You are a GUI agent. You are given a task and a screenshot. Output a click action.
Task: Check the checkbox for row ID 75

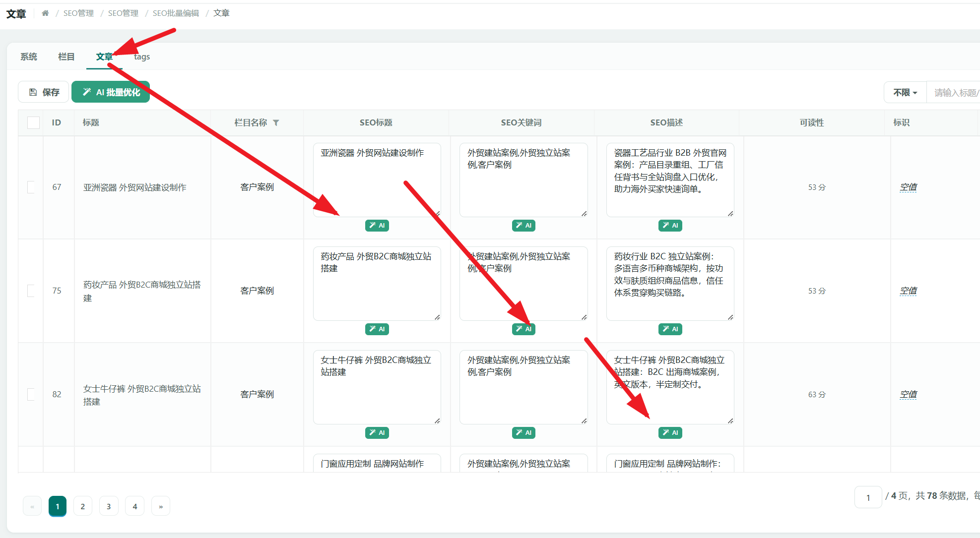[31, 291]
